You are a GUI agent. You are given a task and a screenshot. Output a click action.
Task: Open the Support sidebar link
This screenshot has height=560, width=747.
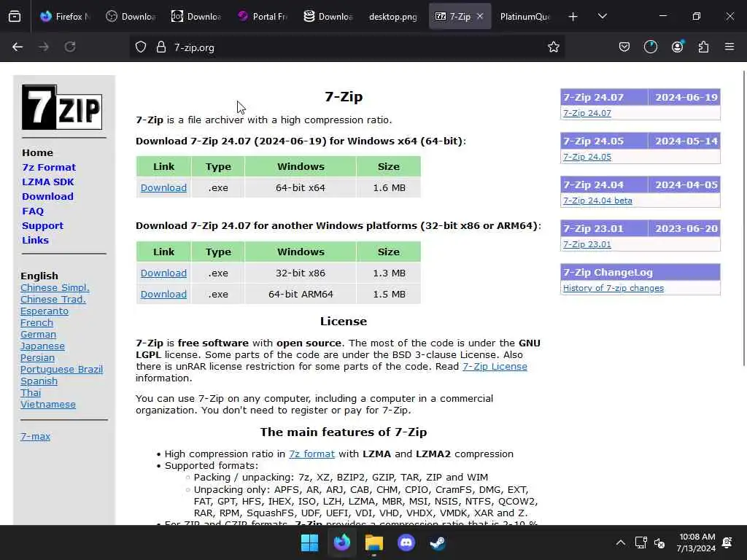tap(42, 226)
